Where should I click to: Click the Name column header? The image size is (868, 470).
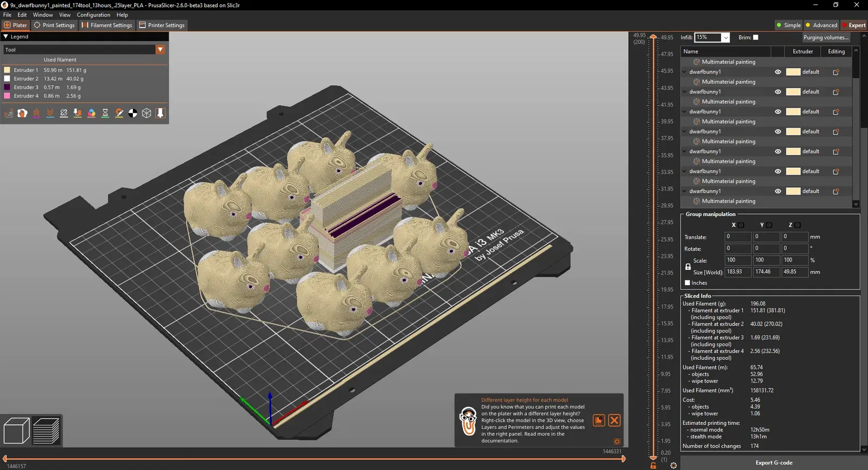(x=725, y=52)
